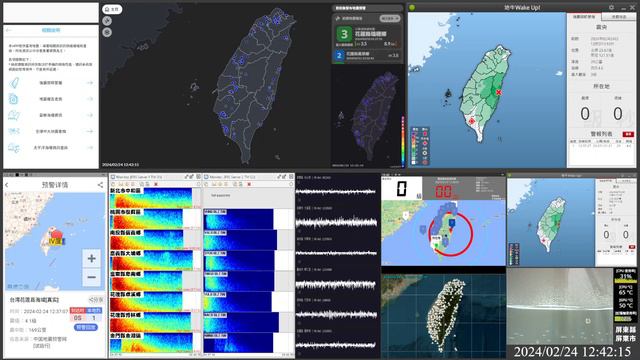
Task: Click the green intensity 3 earthquake report card
Action: 367,36
